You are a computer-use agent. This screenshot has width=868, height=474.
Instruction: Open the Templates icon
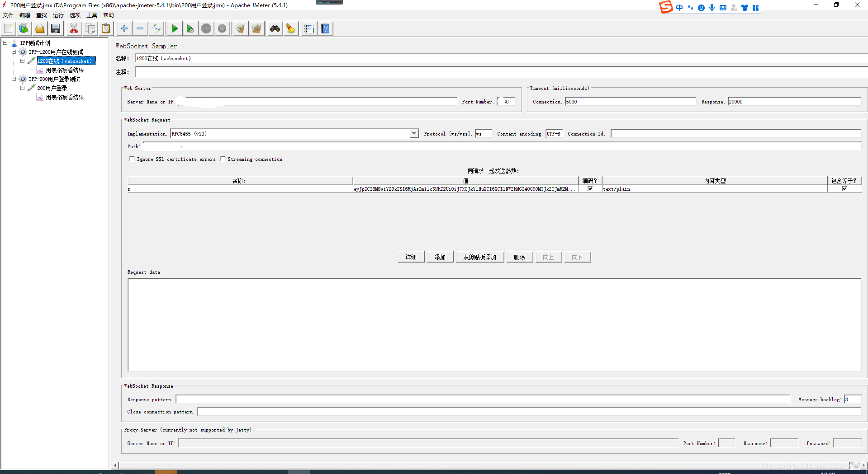coord(24,29)
